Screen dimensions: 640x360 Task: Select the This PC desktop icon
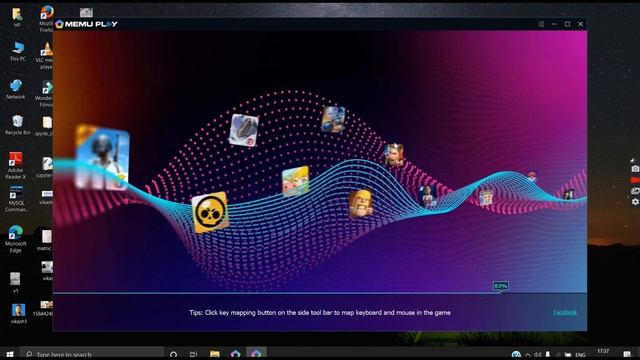click(x=18, y=51)
